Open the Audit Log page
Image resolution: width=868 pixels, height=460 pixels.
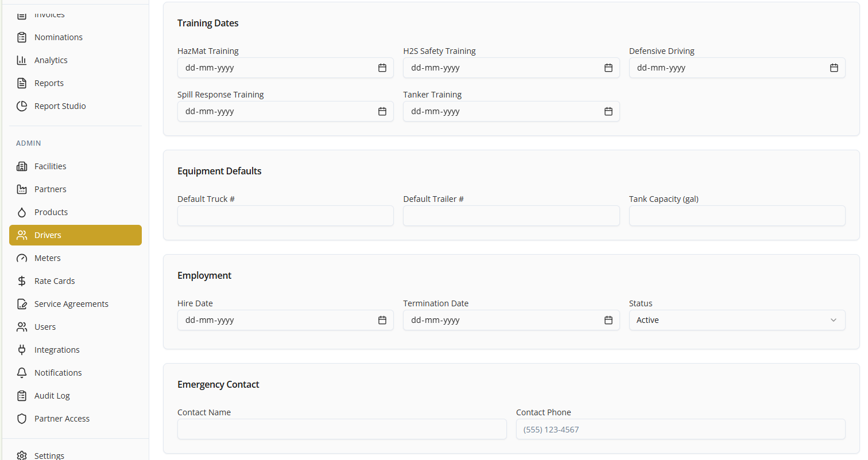point(75,396)
